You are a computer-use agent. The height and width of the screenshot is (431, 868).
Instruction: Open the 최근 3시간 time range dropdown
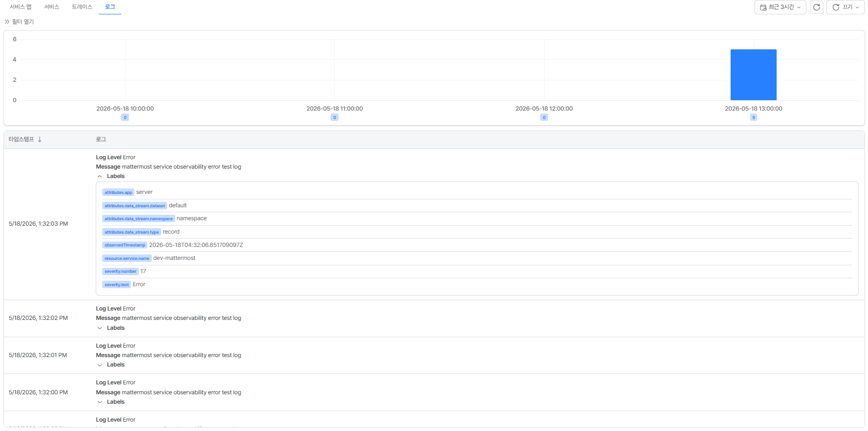pyautogui.click(x=780, y=7)
